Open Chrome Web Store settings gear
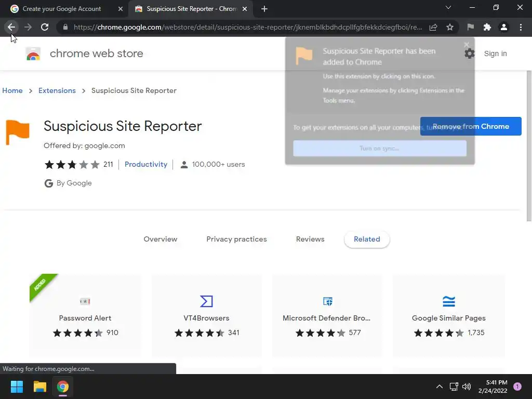Screen dimensions: 532x399 (470, 54)
